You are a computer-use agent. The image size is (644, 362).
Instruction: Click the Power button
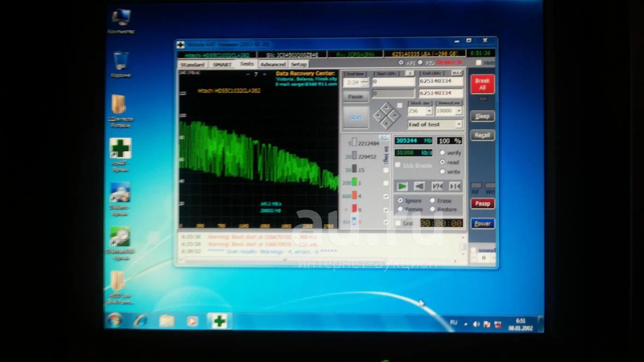(x=483, y=224)
